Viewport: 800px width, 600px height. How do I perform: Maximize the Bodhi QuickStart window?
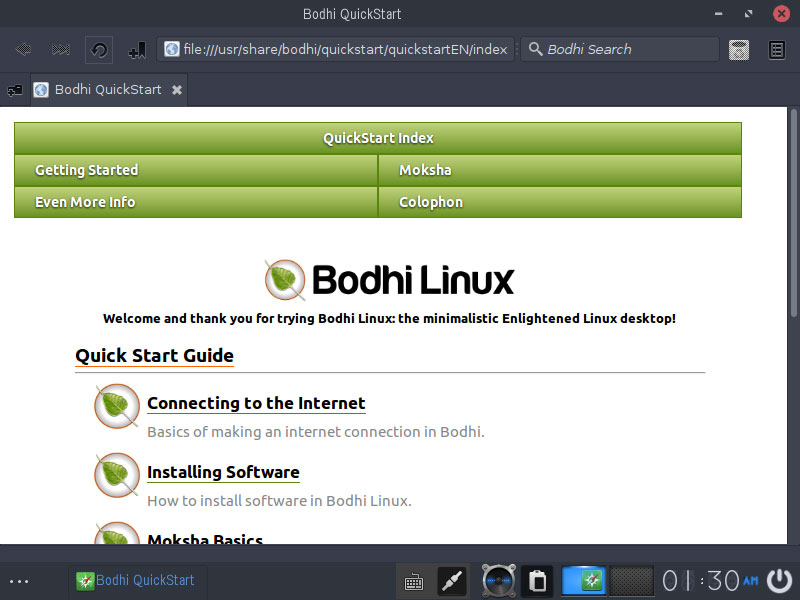[748, 14]
